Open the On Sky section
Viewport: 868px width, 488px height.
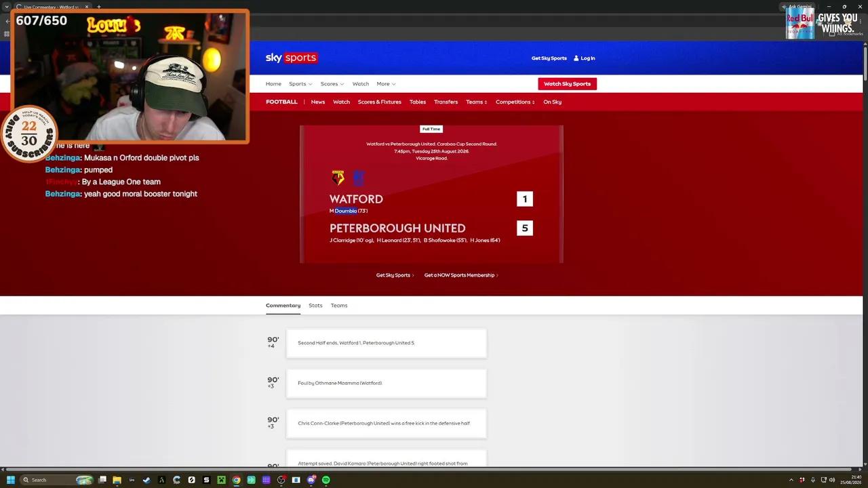tap(552, 102)
